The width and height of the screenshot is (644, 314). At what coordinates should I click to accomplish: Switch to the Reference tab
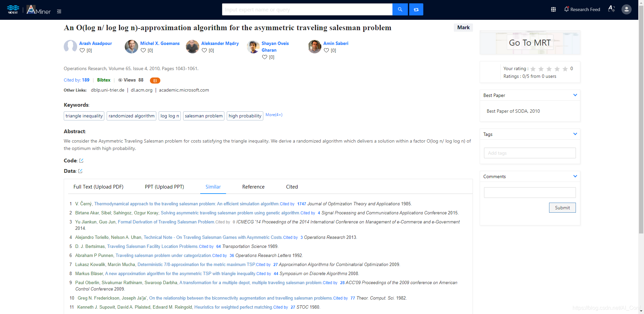pos(253,187)
